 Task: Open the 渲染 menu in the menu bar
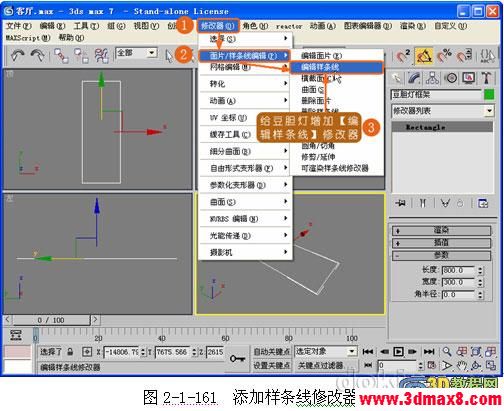coord(413,26)
